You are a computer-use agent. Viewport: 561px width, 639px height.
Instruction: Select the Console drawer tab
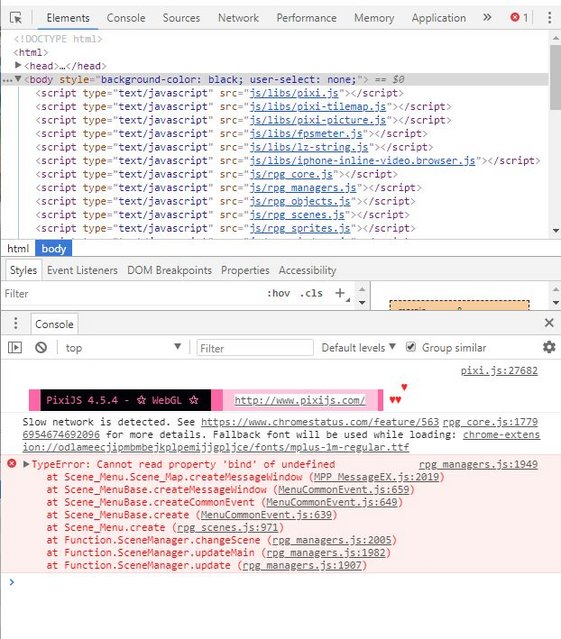pos(54,324)
